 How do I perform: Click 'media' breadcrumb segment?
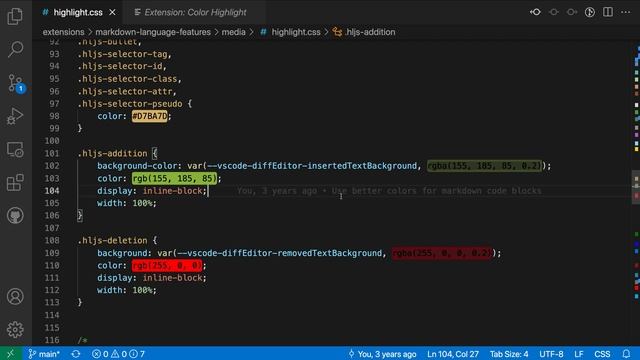[x=233, y=32]
